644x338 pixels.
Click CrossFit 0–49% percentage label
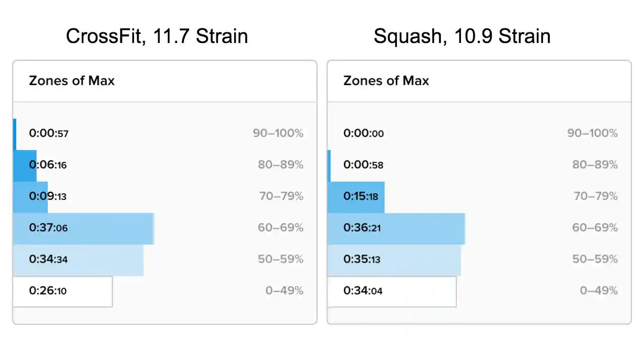[x=285, y=290]
